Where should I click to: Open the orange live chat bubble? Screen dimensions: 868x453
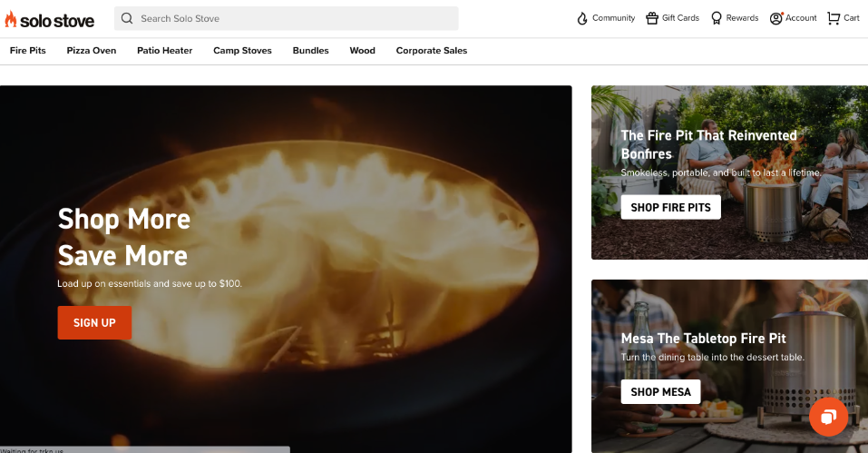point(828,417)
